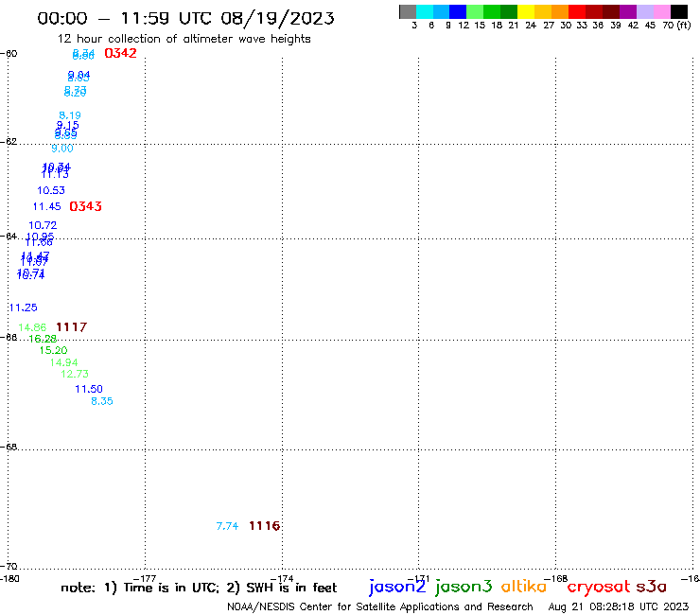Viewport: 700px width, 615px height.
Task: Select the 8.35 wave height reading
Action: click(102, 401)
